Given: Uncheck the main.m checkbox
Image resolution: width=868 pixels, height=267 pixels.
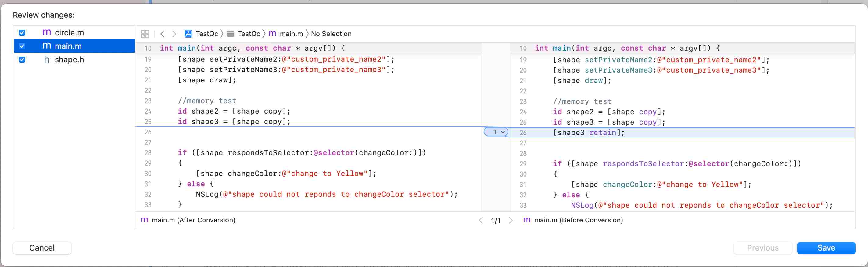Looking at the screenshot, I should click(x=22, y=46).
